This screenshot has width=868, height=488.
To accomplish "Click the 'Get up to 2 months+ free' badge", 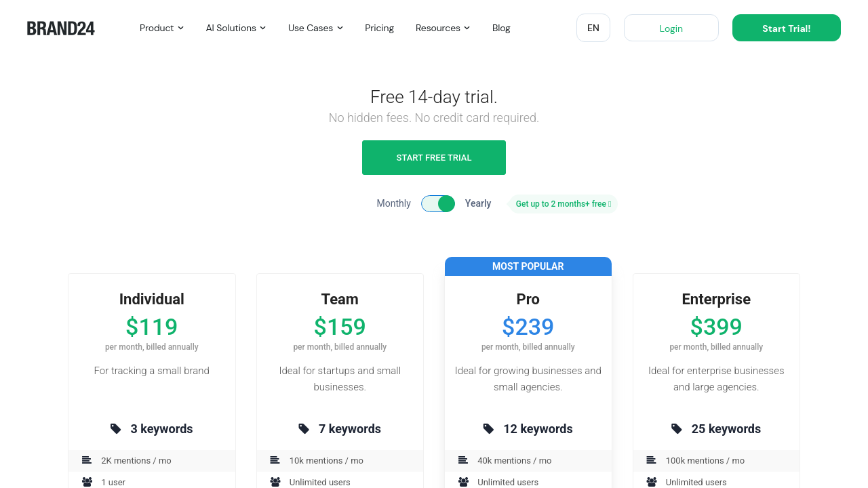I will tap(563, 204).
